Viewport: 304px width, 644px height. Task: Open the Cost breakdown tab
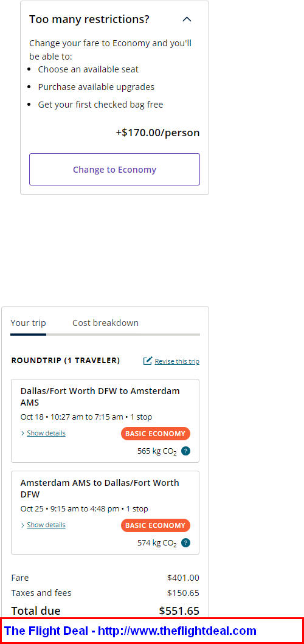pyautogui.click(x=106, y=323)
